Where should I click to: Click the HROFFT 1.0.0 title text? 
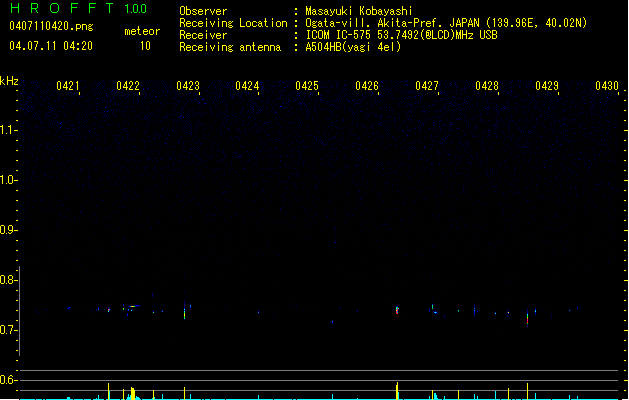coord(79,8)
